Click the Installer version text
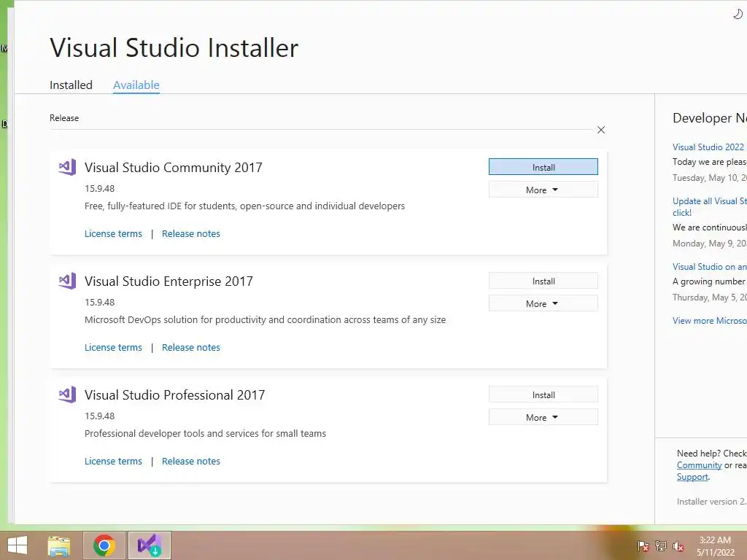747x560 pixels. [x=711, y=502]
